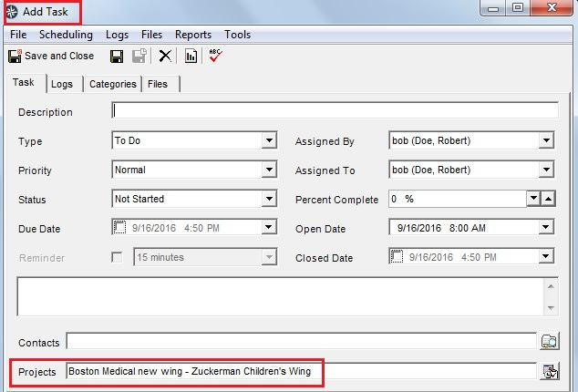The image size is (578, 392).
Task: Expand the Priority dropdown showing Normal
Action: pos(269,170)
